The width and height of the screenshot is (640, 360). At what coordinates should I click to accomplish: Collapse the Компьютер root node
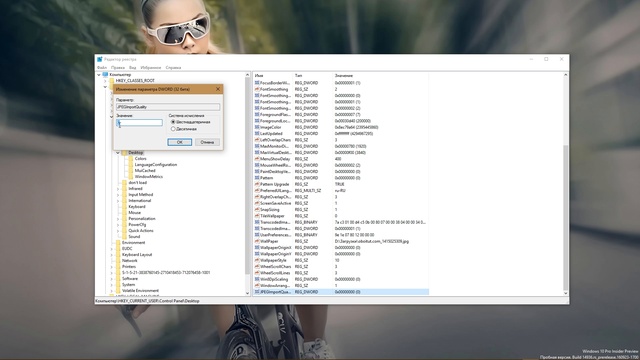pos(99,75)
